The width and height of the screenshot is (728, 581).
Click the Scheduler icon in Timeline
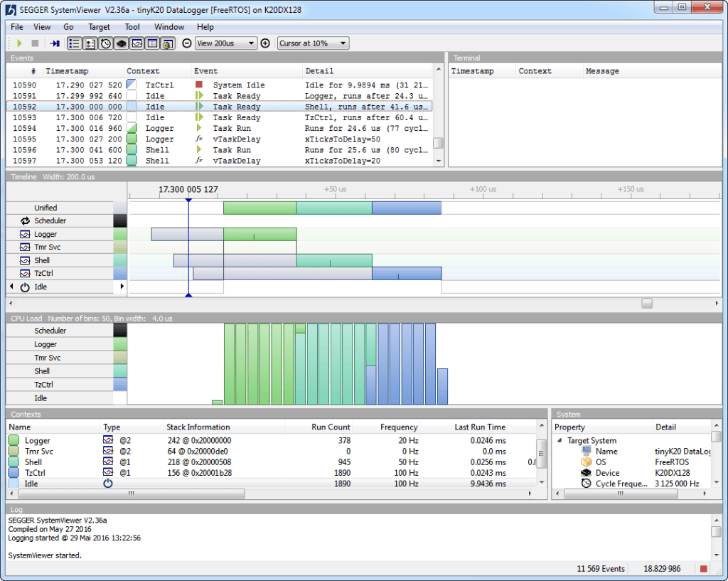[x=25, y=220]
